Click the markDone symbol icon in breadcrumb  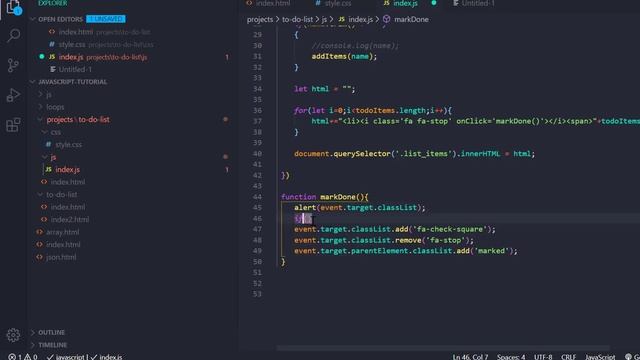tap(387, 19)
